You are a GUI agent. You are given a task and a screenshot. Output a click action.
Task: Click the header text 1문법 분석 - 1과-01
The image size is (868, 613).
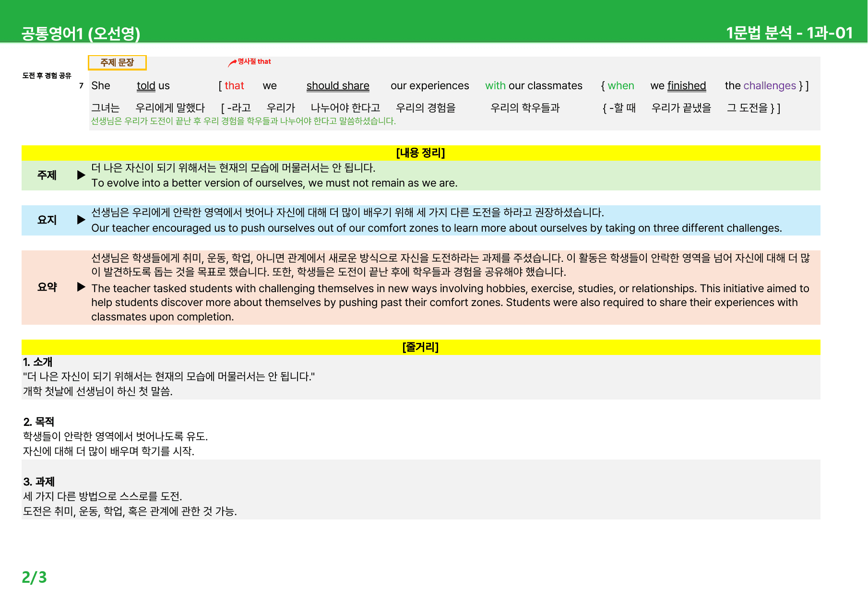pos(789,33)
